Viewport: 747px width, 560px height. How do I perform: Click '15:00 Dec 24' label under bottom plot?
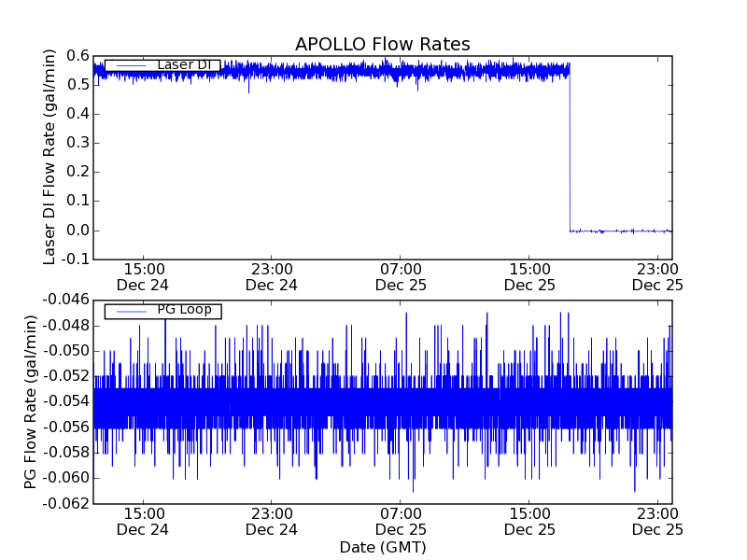pos(143,522)
